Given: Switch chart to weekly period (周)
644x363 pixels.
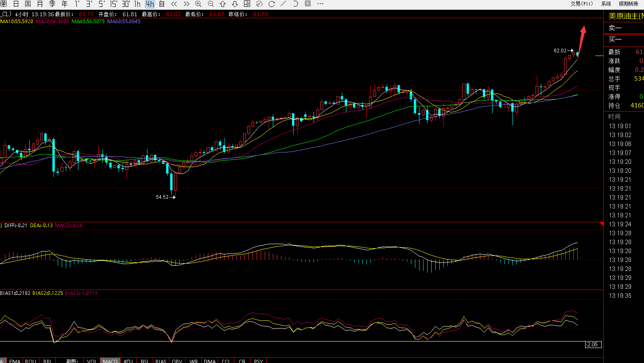Looking at the screenshot, I should [x=28, y=4].
